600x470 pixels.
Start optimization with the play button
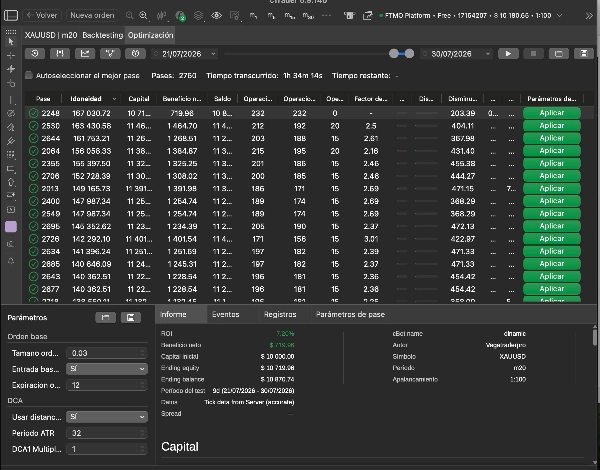(x=508, y=54)
